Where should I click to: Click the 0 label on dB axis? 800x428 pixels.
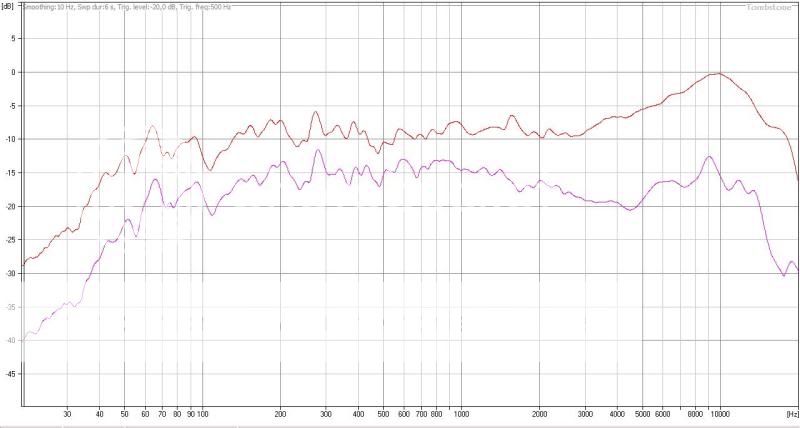click(x=13, y=72)
